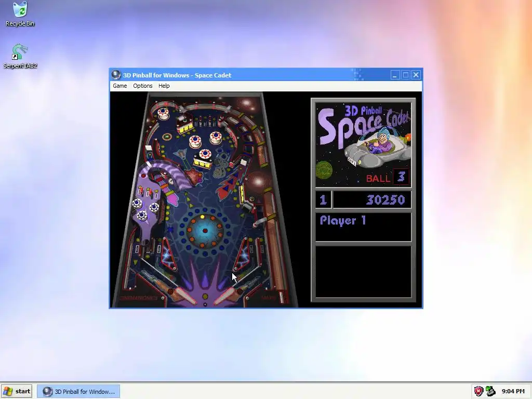Image resolution: width=532 pixels, height=399 pixels.
Task: Click the top-left corner bumper
Action: click(x=163, y=113)
